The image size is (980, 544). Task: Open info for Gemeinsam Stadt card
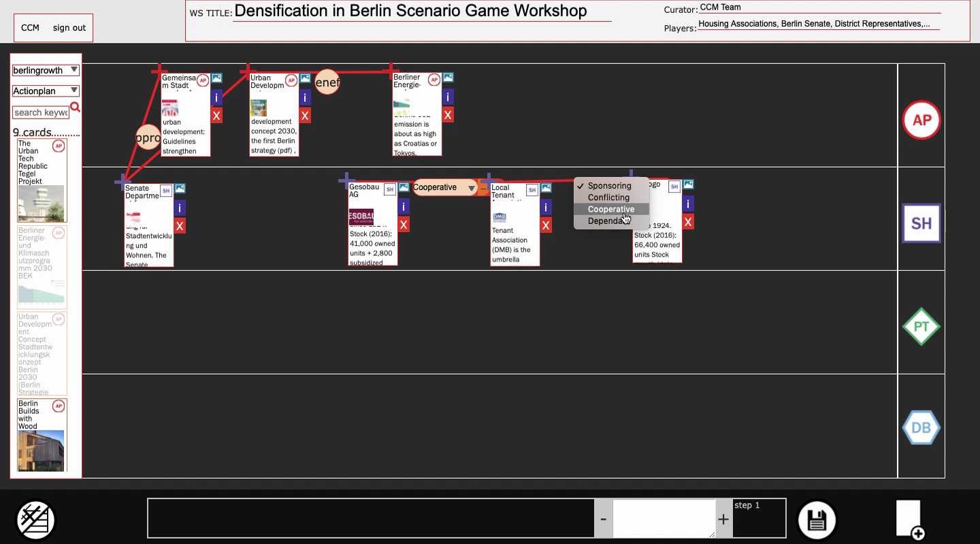(x=216, y=97)
